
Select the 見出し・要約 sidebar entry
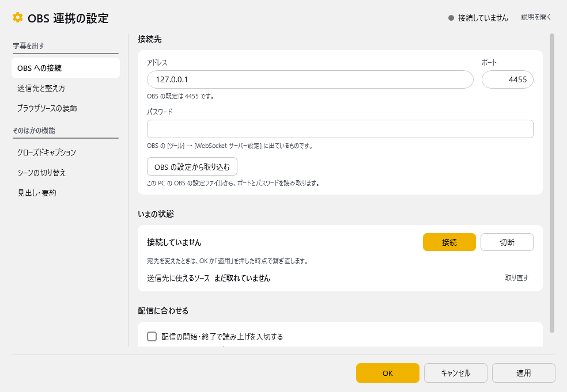66,193
